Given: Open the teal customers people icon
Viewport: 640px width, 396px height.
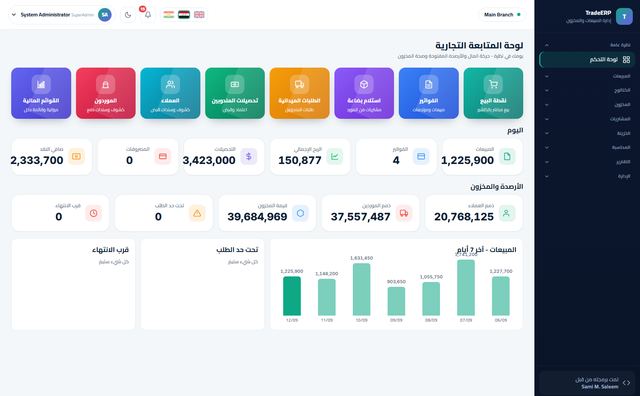Looking at the screenshot, I should (170, 85).
